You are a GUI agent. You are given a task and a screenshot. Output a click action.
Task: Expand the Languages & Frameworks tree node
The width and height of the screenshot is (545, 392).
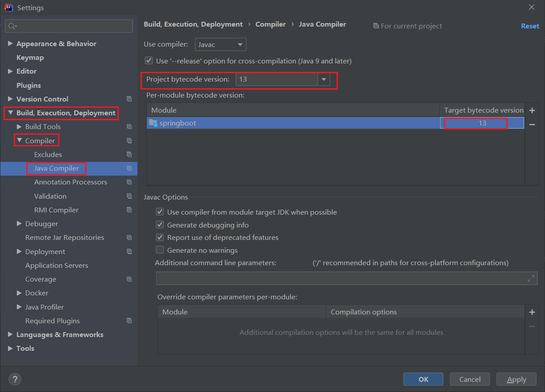tap(10, 335)
